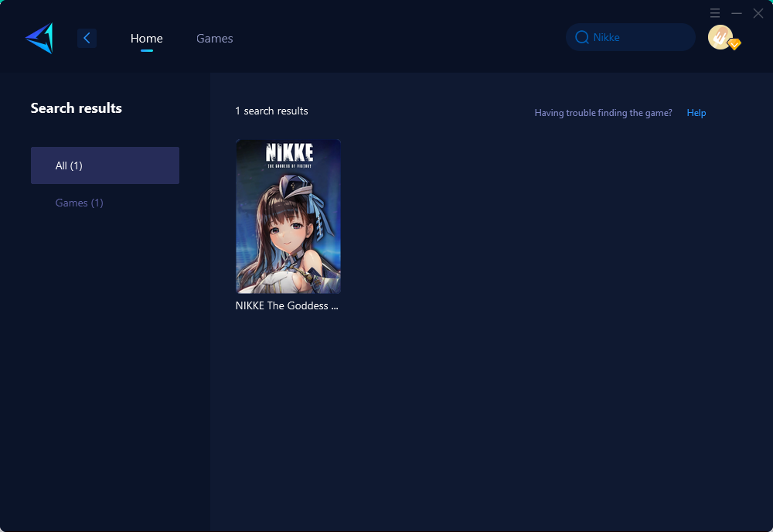Click the GearUP logo icon
The width and height of the screenshot is (773, 532).
[39, 38]
